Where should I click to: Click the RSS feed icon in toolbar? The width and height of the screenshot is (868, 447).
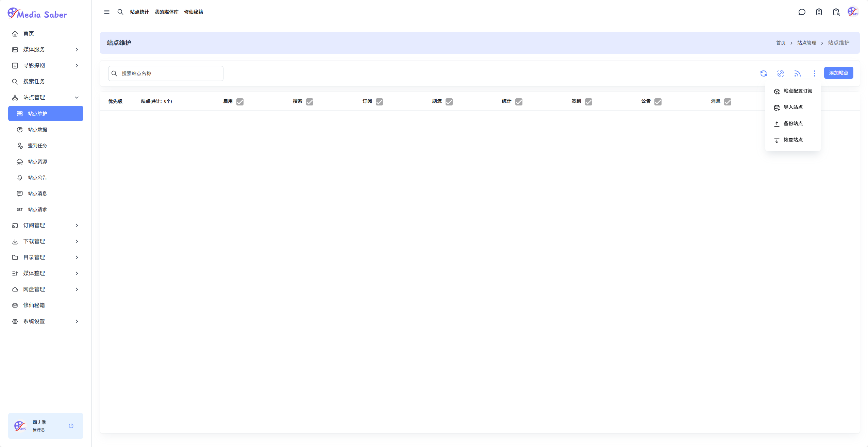click(797, 73)
